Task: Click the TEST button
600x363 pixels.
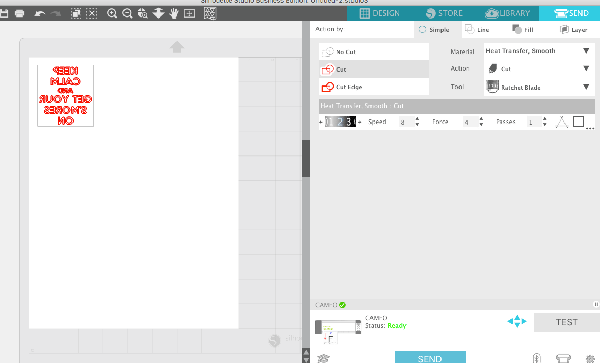Action: (567, 322)
